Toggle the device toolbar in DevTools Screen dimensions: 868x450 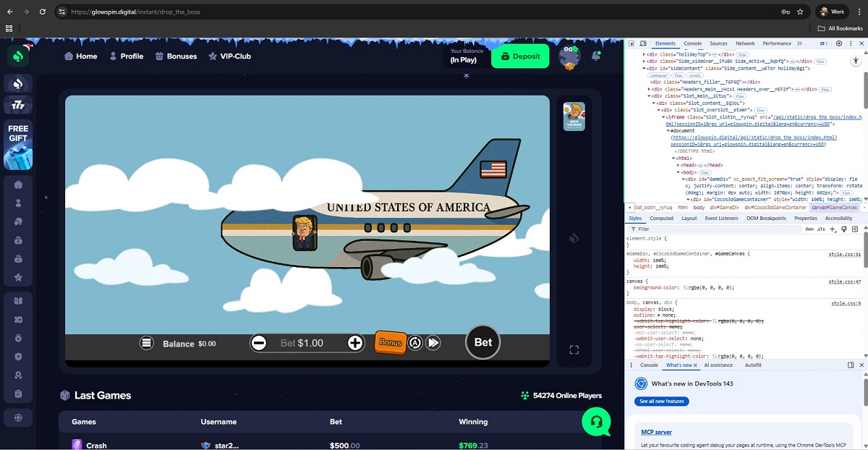(642, 43)
